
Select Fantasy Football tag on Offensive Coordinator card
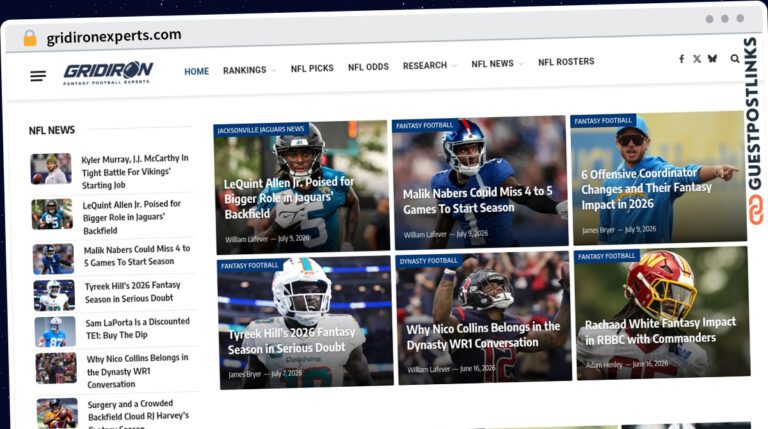click(603, 121)
